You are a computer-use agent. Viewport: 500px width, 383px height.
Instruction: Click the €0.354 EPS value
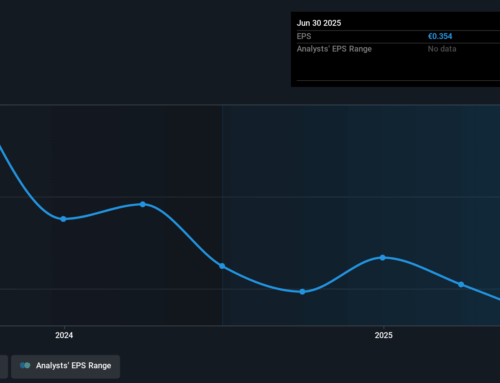tap(440, 36)
